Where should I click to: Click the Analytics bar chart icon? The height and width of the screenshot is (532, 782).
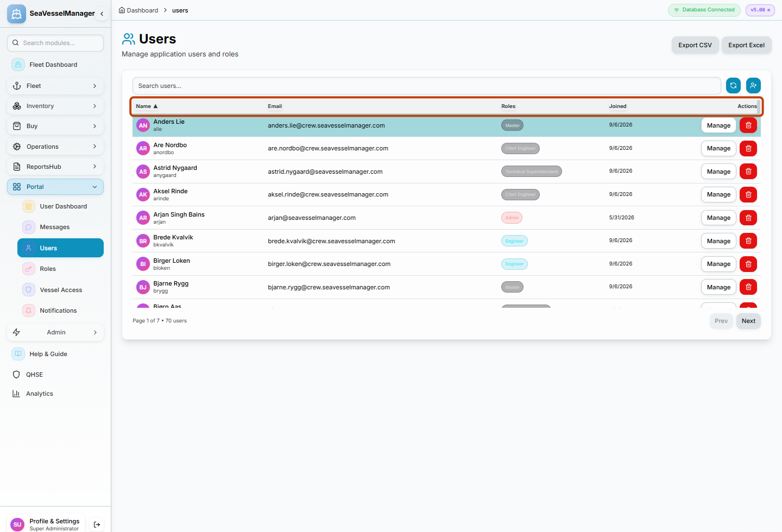coord(16,394)
